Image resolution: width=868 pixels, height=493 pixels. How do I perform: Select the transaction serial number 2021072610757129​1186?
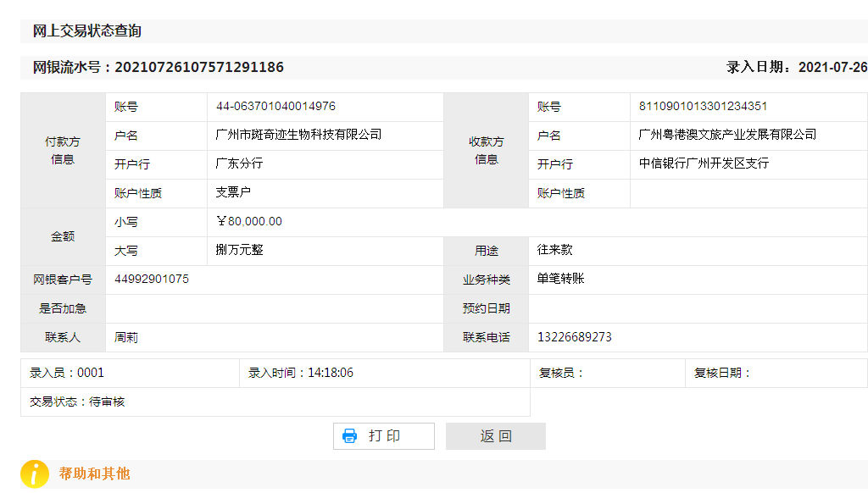[199, 68]
